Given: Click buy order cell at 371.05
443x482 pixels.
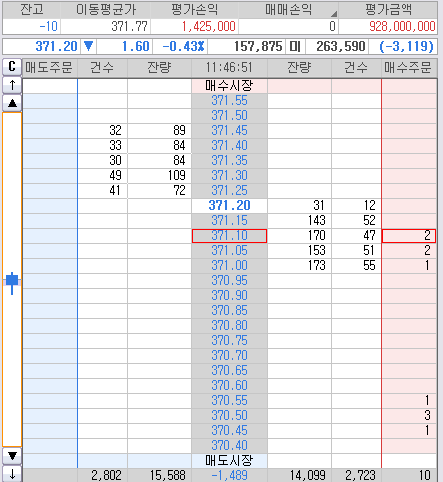Looking at the screenshot, I should click(409, 251).
